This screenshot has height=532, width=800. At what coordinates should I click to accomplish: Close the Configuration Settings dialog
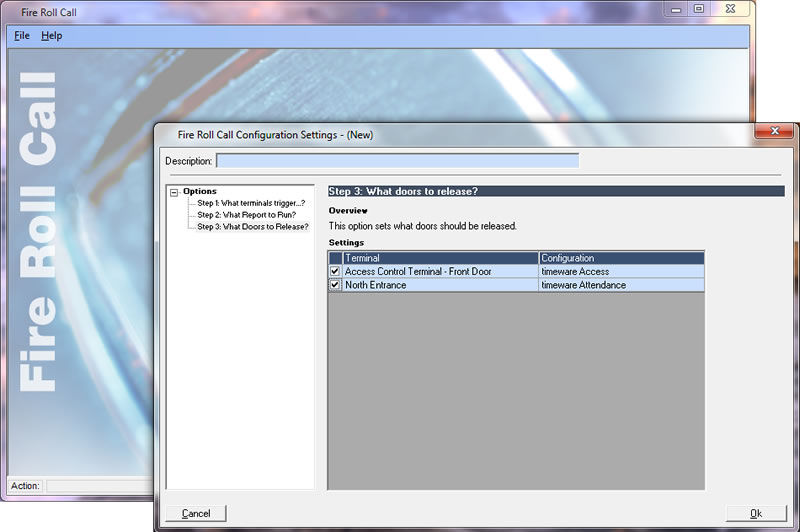[773, 131]
